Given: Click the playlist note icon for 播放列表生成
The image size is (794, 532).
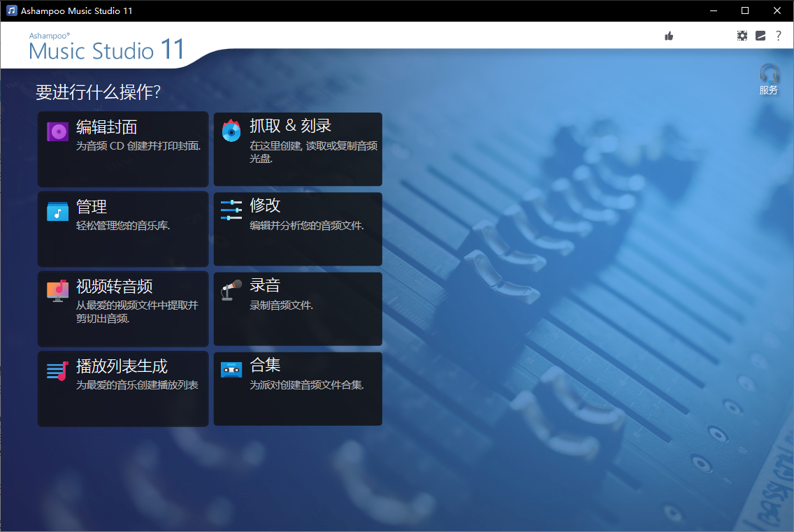Looking at the screenshot, I should pos(57,371).
